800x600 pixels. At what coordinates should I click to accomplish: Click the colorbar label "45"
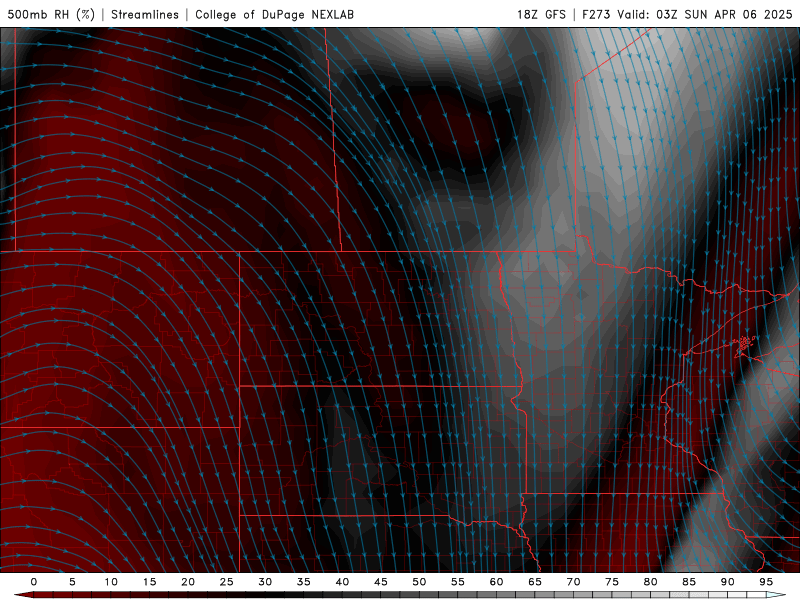380,582
